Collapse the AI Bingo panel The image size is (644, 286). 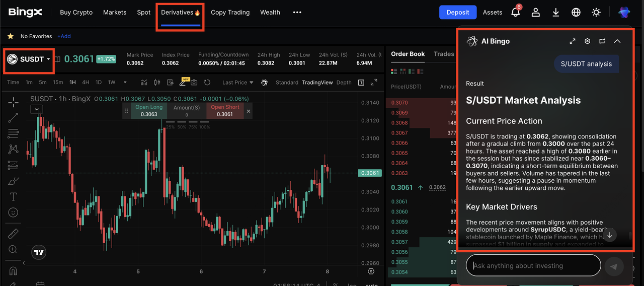(x=617, y=41)
